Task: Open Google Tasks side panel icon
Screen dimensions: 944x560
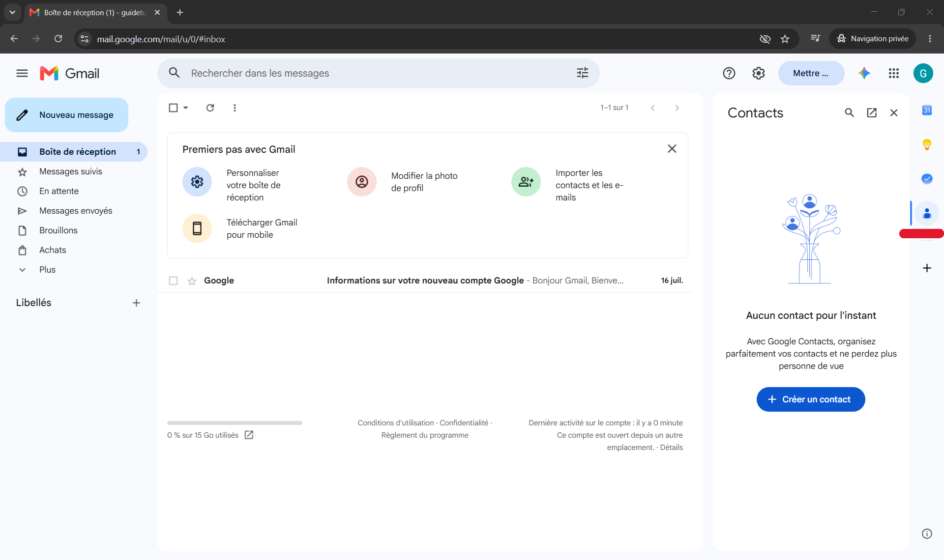Action: (x=927, y=179)
